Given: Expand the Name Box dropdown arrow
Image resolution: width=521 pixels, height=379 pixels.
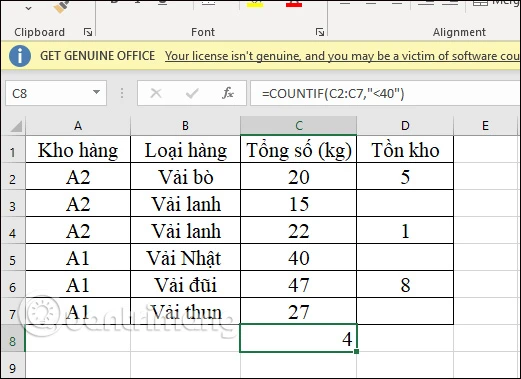Looking at the screenshot, I should click(x=96, y=92).
